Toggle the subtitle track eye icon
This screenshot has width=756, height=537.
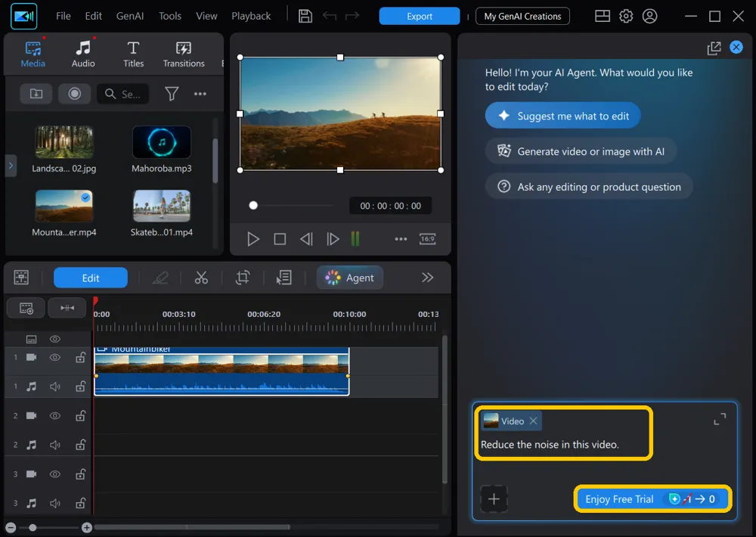pos(55,339)
